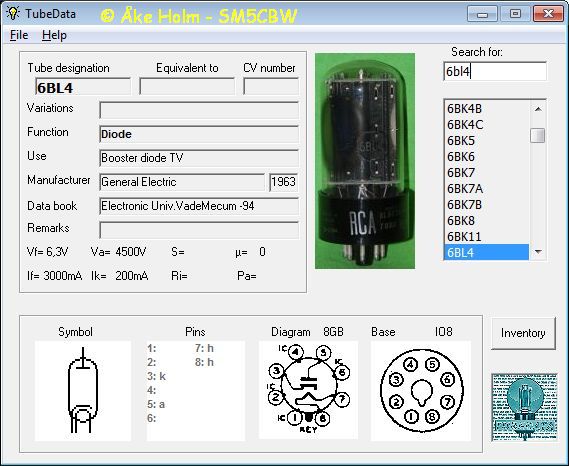
Task: Click the TubeData light bulb title icon
Action: pos(13,13)
